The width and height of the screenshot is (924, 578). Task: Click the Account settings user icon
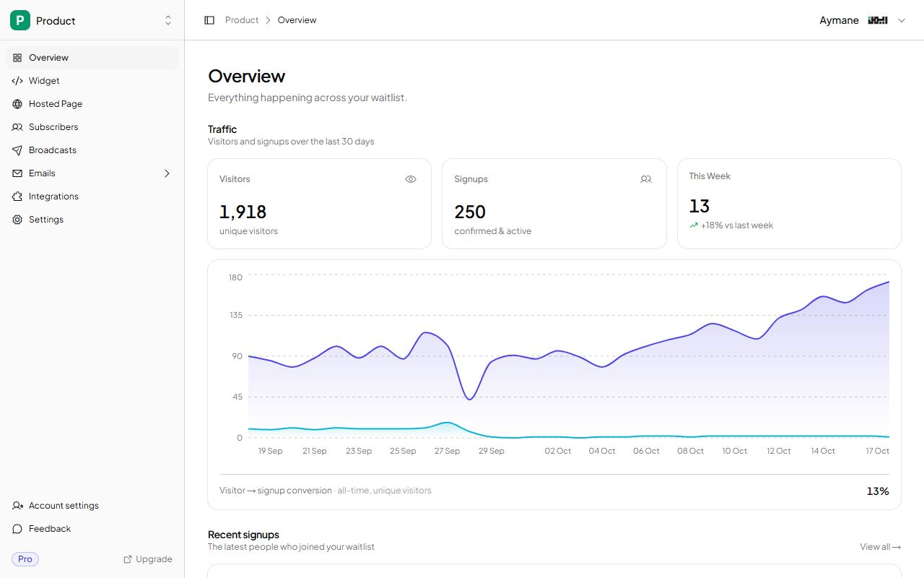pos(17,506)
